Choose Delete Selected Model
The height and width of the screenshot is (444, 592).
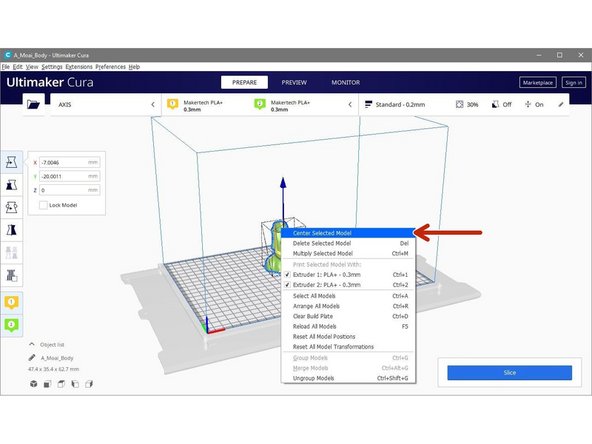348,244
